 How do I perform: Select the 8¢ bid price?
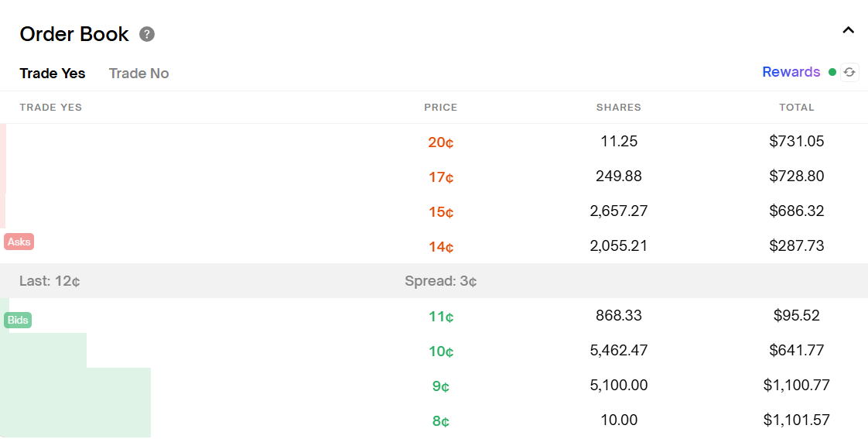(440, 421)
